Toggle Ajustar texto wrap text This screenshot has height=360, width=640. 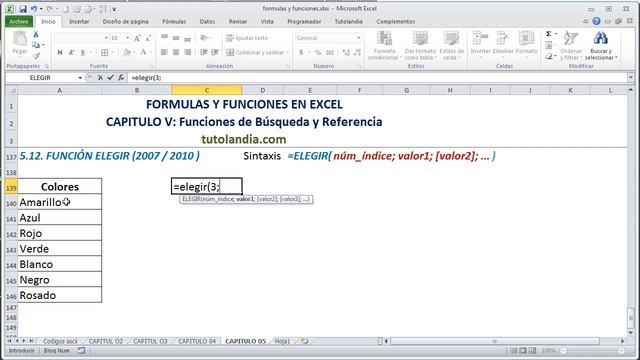tap(247, 38)
